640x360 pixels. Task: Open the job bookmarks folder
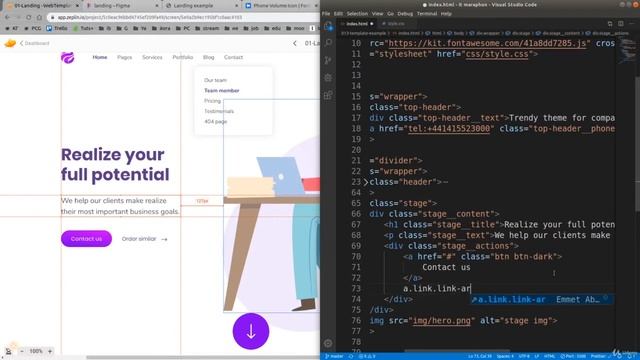[251, 28]
